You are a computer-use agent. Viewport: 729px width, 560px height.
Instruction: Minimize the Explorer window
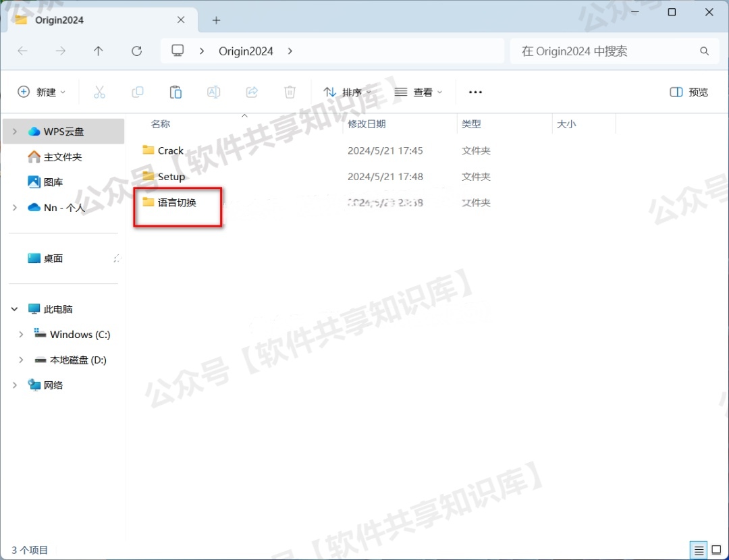[x=635, y=12]
